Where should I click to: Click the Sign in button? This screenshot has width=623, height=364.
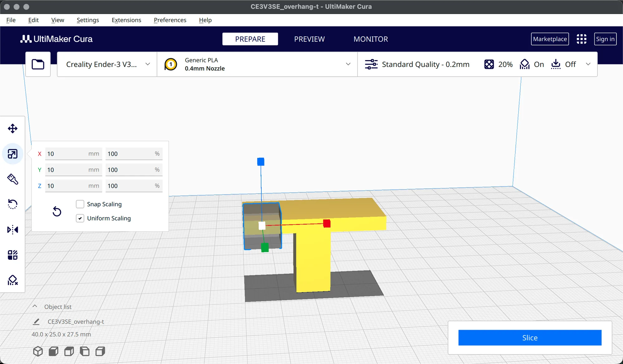tap(605, 39)
